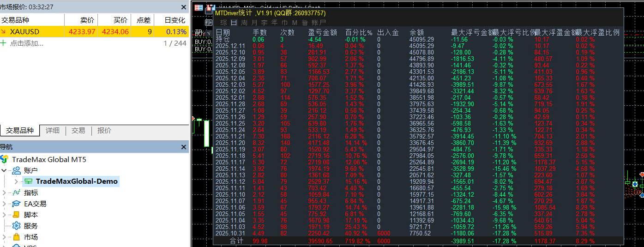Select the 账户 tab in MTDriver panel
The image size is (644, 247).
click(319, 22)
